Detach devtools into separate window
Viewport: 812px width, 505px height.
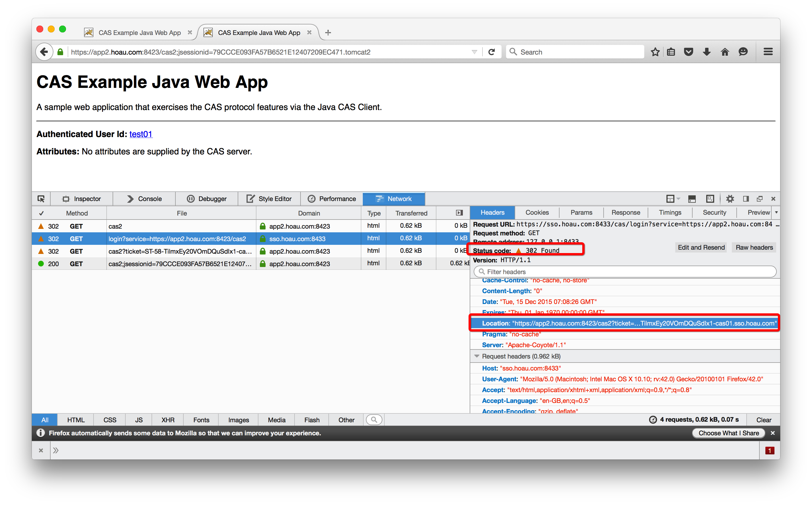[x=760, y=199]
